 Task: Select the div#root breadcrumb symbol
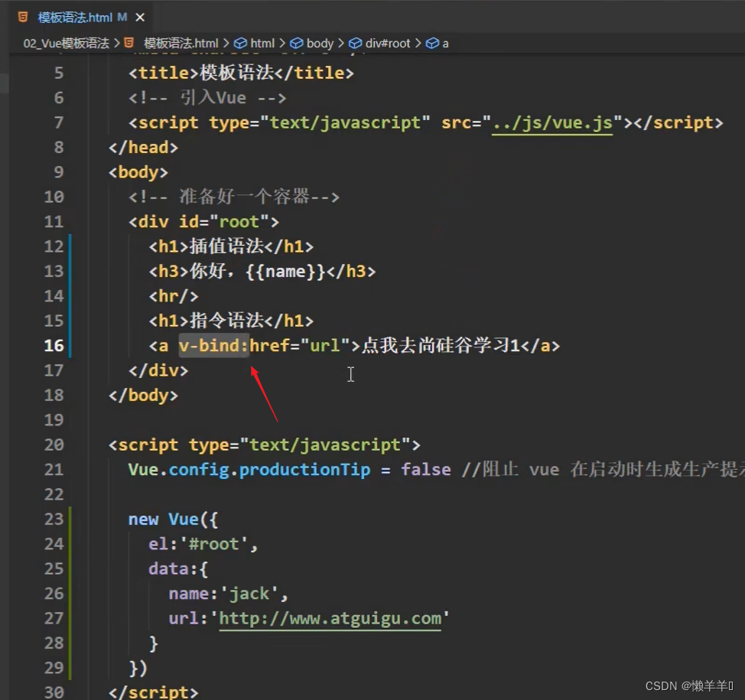pyautogui.click(x=388, y=44)
